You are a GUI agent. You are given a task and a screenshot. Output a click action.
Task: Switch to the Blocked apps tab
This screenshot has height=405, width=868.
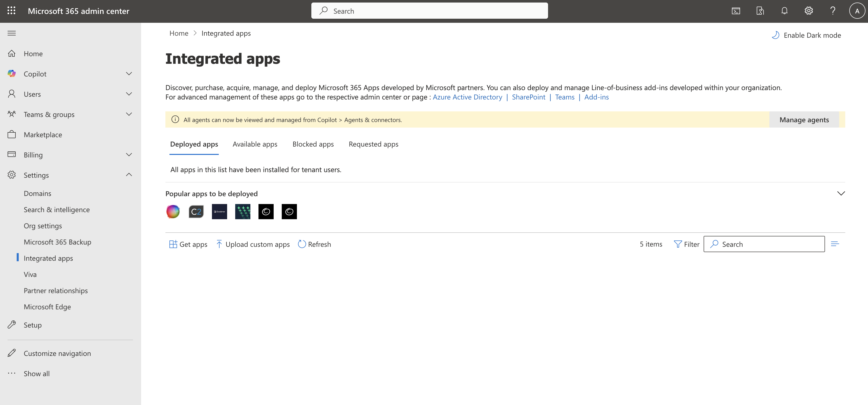pyautogui.click(x=313, y=144)
